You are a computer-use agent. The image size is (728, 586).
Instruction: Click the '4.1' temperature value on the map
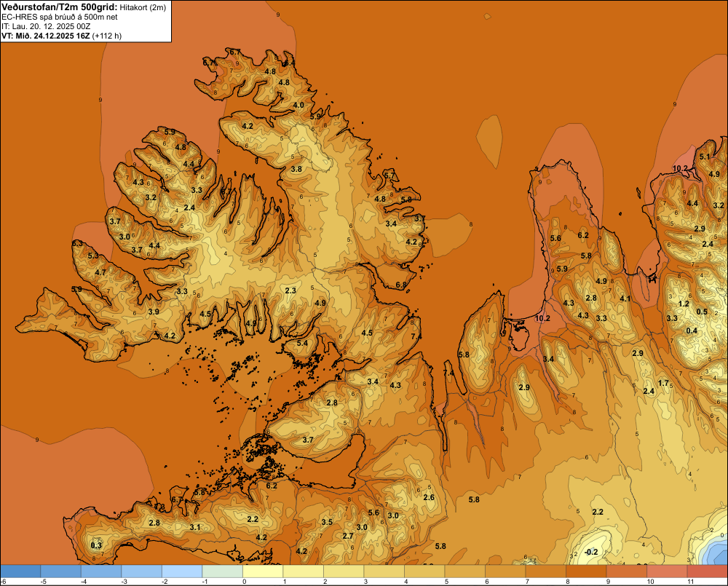coord(625,298)
